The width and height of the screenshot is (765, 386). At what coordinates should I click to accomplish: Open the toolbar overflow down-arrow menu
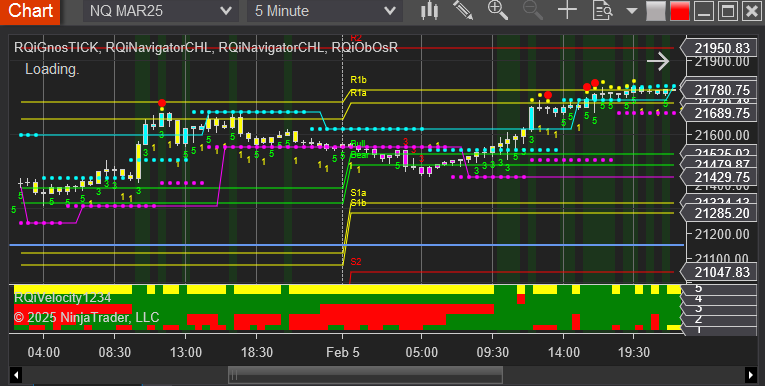coord(632,11)
